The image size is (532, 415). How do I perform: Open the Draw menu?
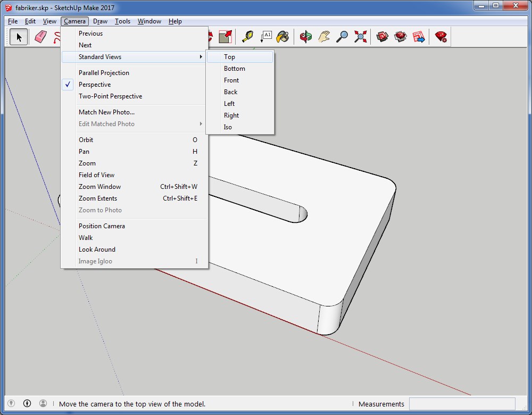coord(99,21)
